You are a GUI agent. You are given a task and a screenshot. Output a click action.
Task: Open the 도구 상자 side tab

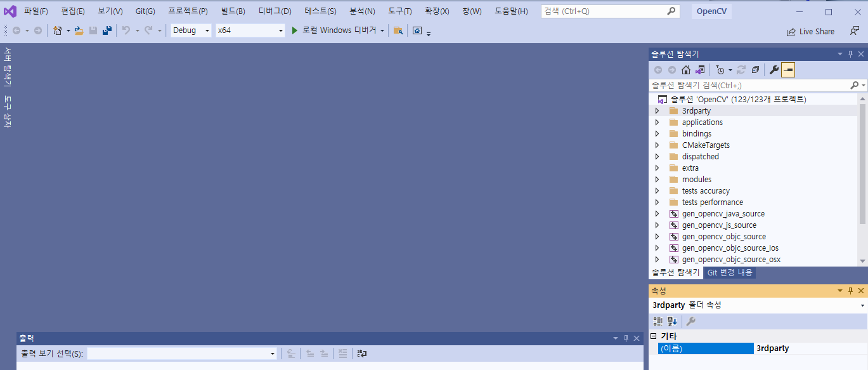(8, 112)
